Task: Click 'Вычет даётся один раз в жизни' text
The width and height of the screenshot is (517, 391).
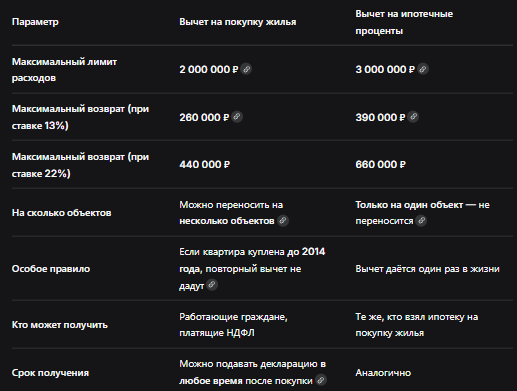Action: [x=427, y=269]
